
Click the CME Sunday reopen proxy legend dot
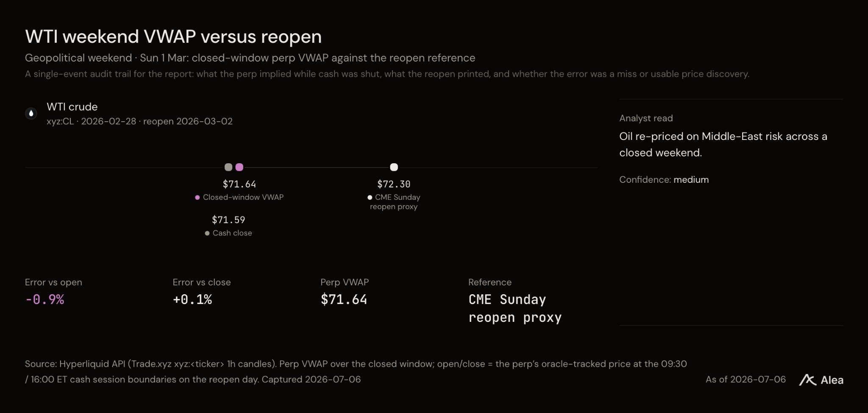click(370, 197)
